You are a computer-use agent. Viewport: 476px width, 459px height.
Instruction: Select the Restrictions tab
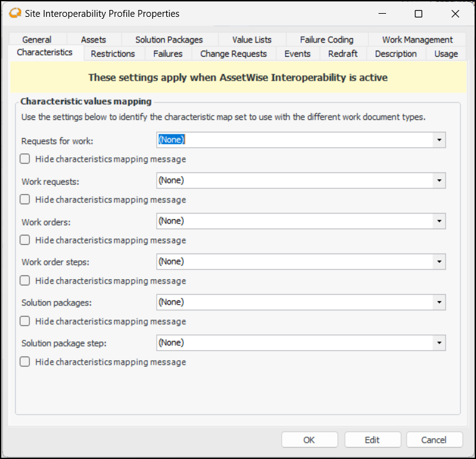point(112,54)
